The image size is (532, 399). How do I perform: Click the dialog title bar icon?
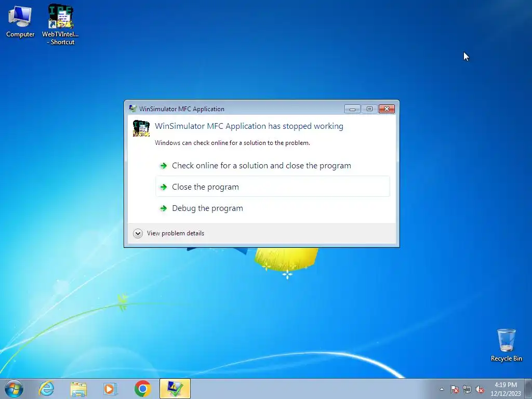pyautogui.click(x=132, y=109)
